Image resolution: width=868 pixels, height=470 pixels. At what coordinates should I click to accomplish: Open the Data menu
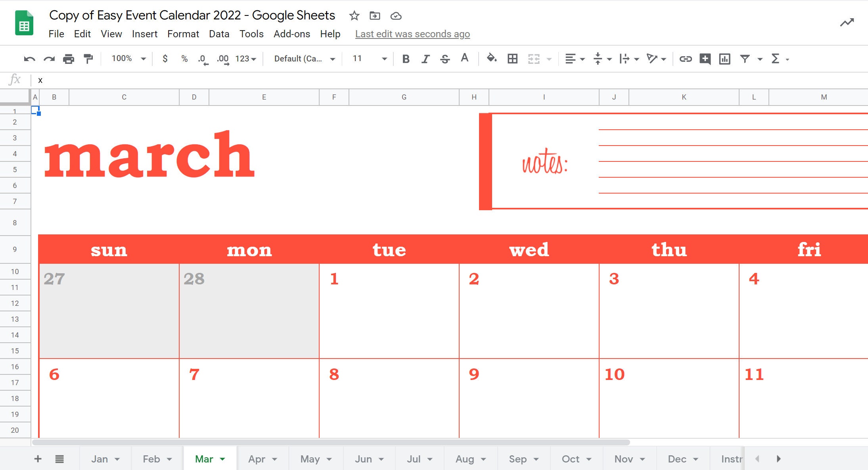click(219, 34)
